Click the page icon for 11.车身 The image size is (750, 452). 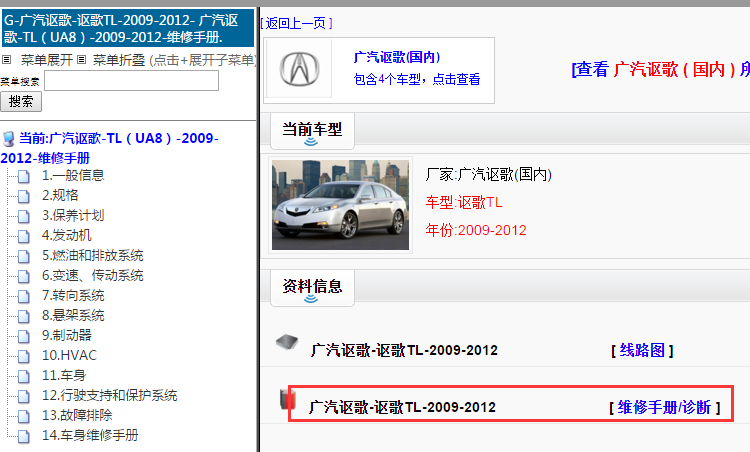click(x=23, y=377)
